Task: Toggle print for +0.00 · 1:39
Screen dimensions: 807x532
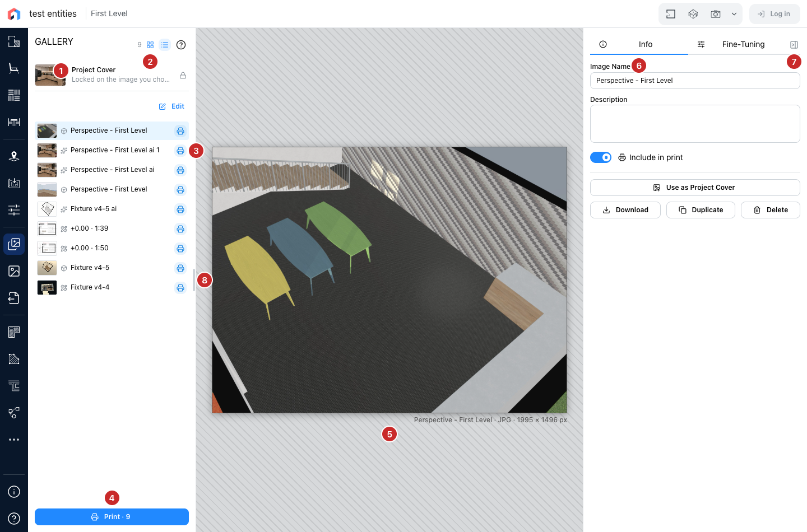Action: [180, 229]
